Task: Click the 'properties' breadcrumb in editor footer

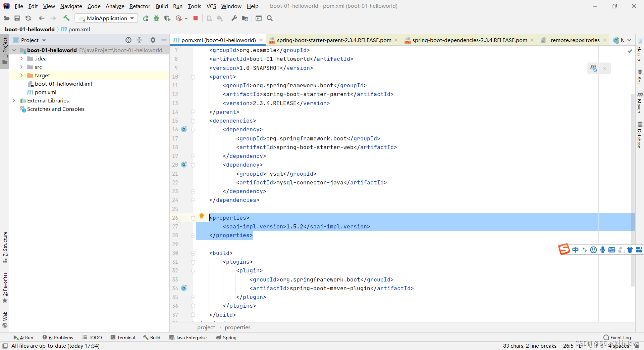Action: [237, 327]
